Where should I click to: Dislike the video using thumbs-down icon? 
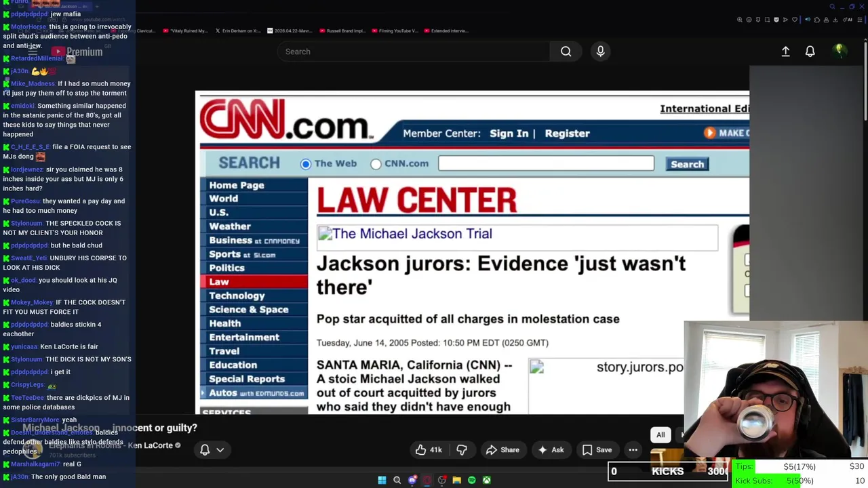462,449
